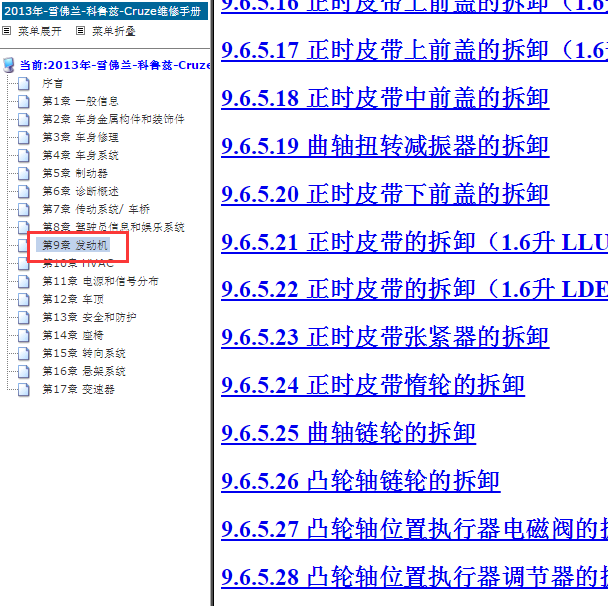Go to 第14章 座椅 chapter
Screen dimensions: 608x606
tap(73, 335)
